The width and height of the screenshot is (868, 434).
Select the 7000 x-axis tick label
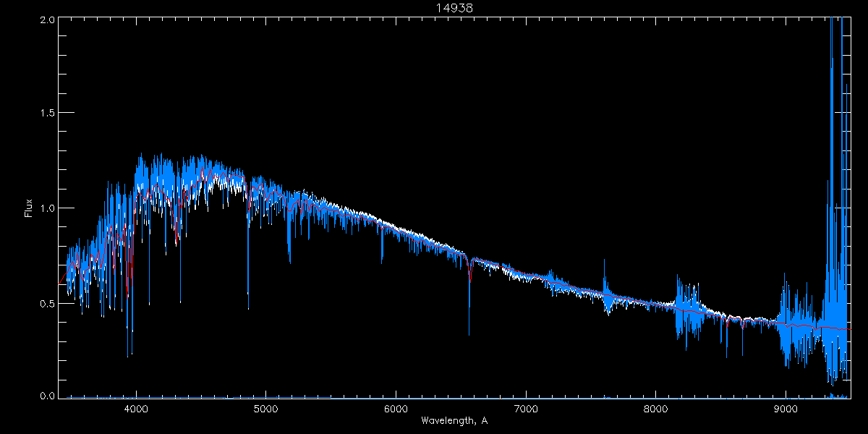(x=526, y=407)
